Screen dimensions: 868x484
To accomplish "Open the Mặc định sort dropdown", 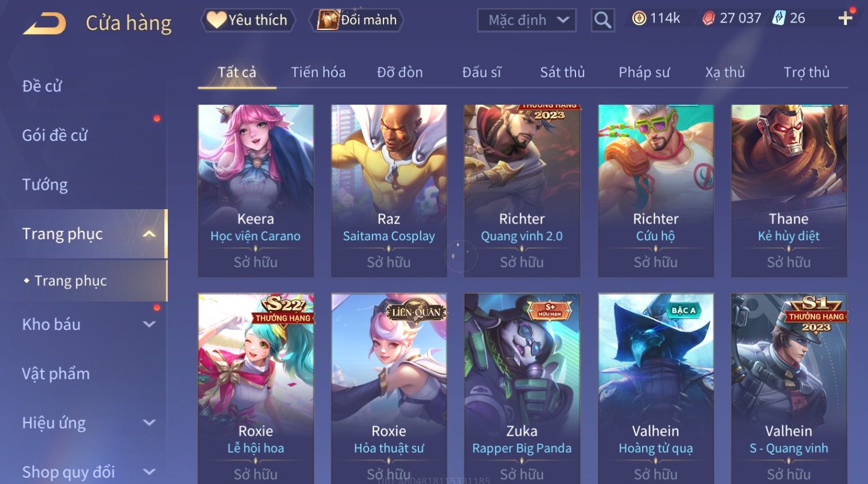I will (x=527, y=20).
